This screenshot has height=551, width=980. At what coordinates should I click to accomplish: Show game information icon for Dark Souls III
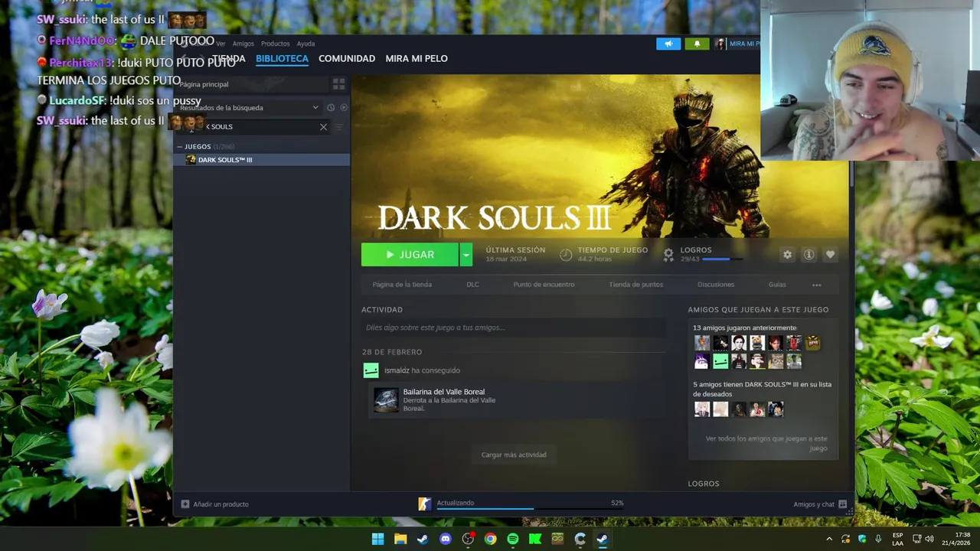tap(808, 255)
